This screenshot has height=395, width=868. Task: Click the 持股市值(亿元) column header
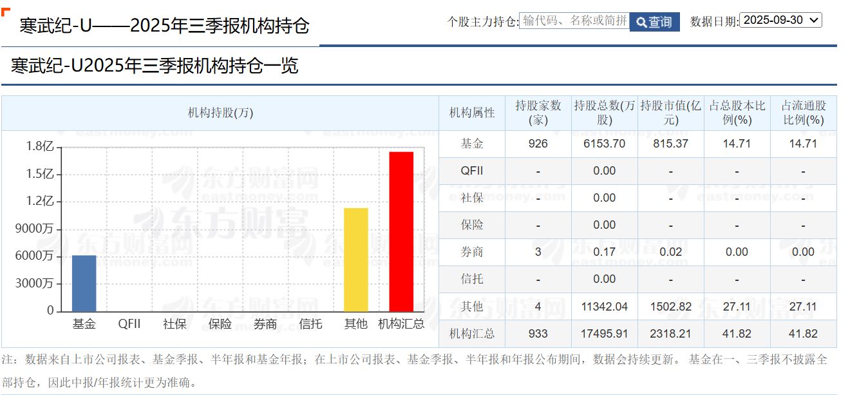(671, 113)
